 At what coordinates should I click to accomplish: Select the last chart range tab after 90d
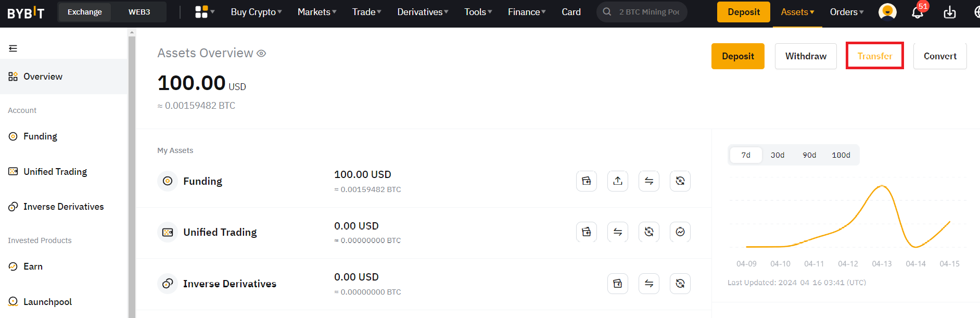pyautogui.click(x=841, y=155)
